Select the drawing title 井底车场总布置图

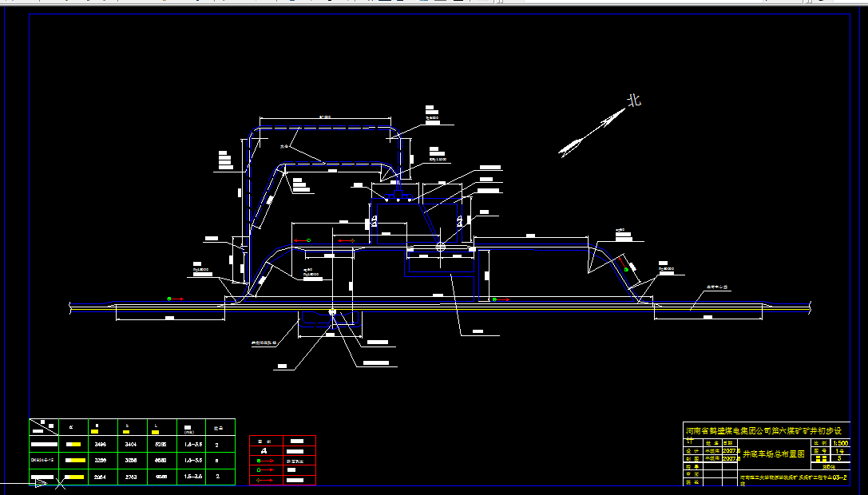[774, 454]
